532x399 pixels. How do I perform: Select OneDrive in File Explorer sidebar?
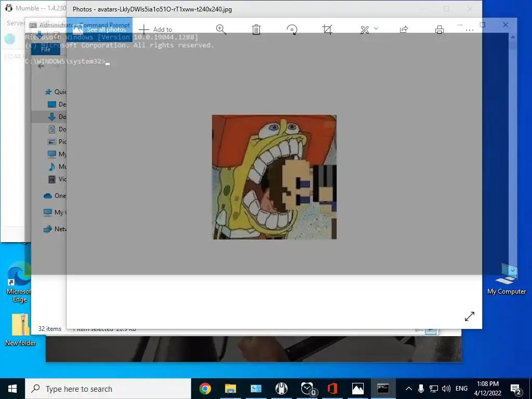(x=55, y=196)
